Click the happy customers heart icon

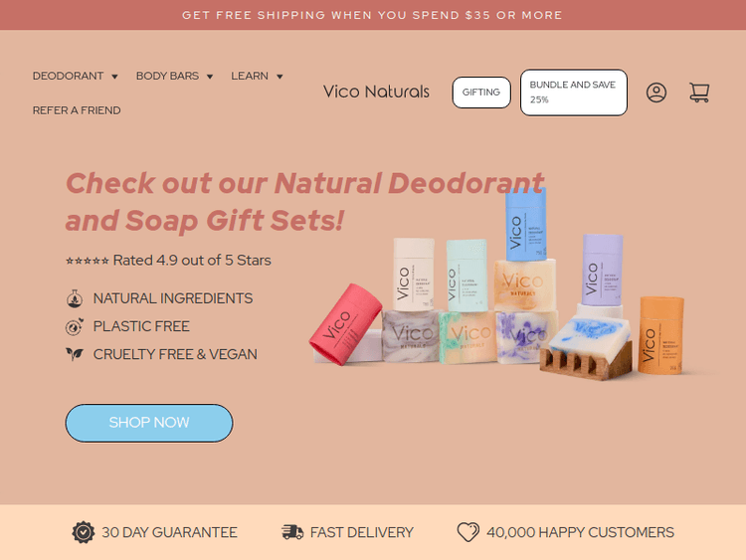click(468, 532)
